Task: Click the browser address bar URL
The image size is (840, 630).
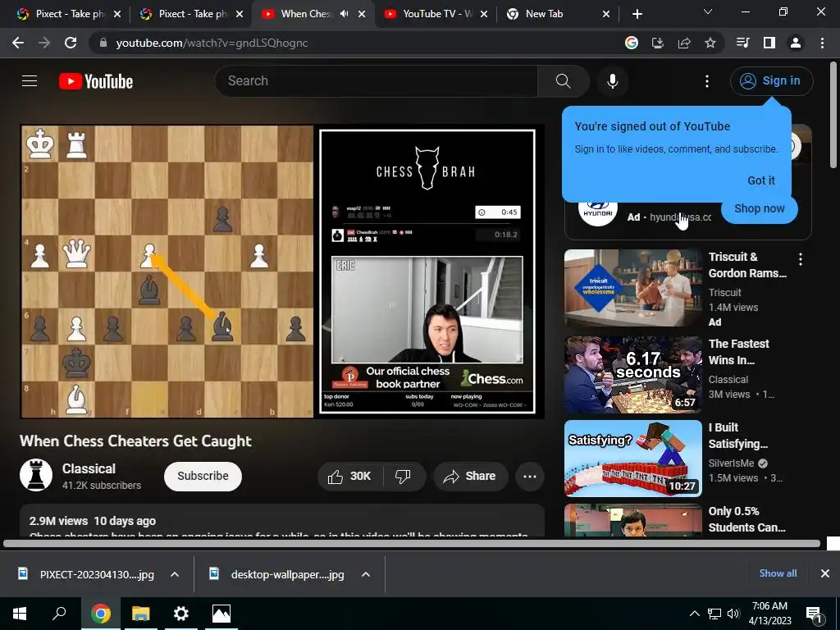Action: 212,43
